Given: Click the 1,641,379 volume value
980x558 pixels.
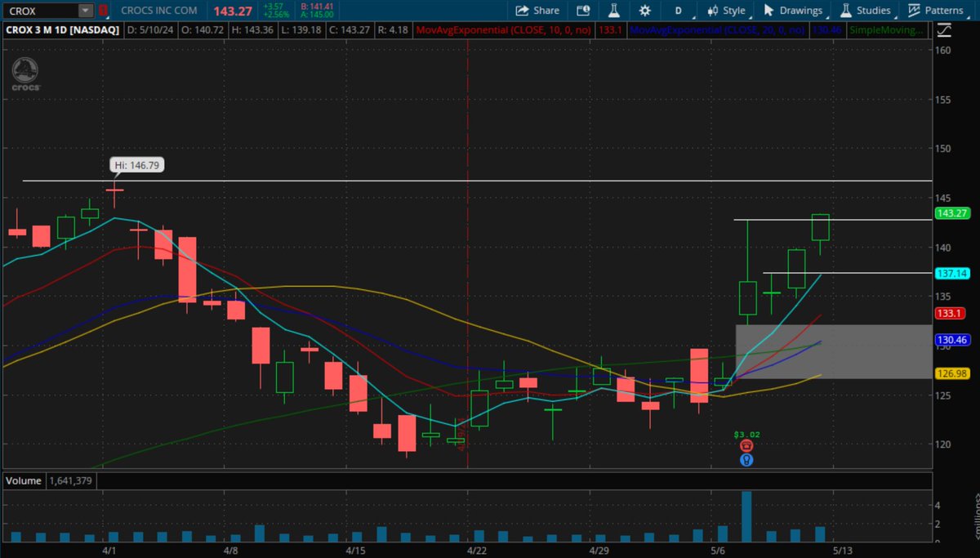Looking at the screenshot, I should tap(71, 481).
